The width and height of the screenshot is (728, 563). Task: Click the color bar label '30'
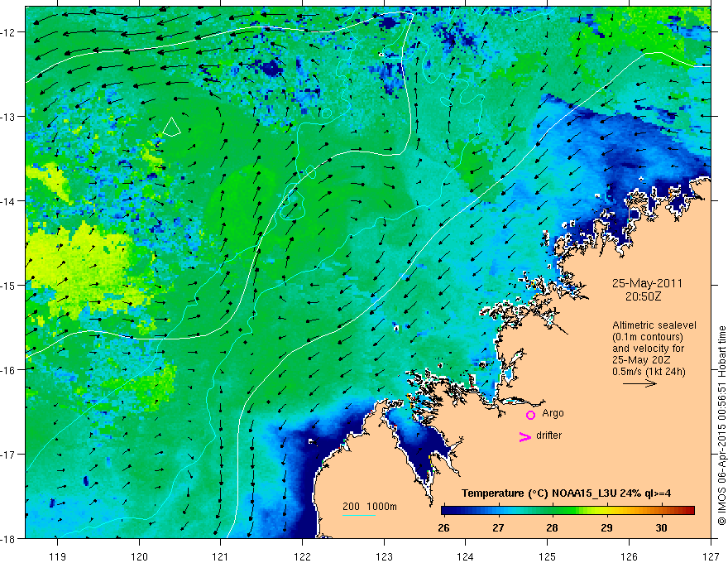coord(661,527)
